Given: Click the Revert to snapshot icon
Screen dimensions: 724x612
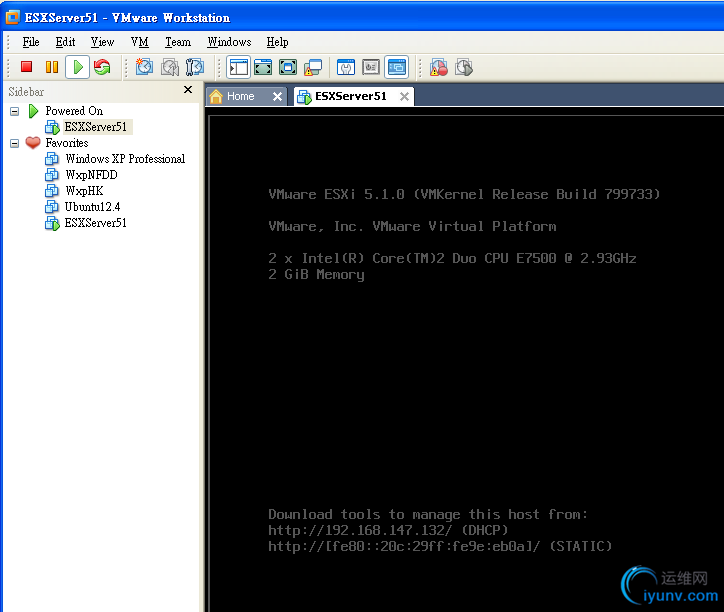Looking at the screenshot, I should (x=169, y=67).
